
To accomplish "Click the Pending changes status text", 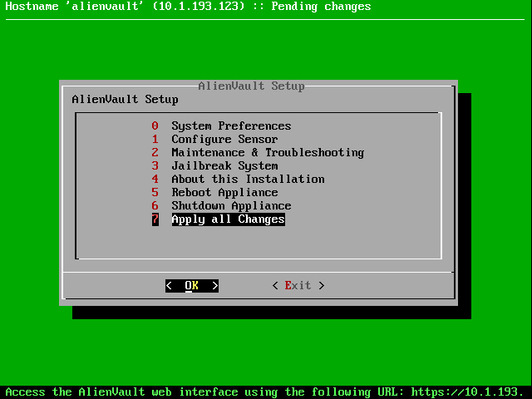I will click(x=321, y=6).
